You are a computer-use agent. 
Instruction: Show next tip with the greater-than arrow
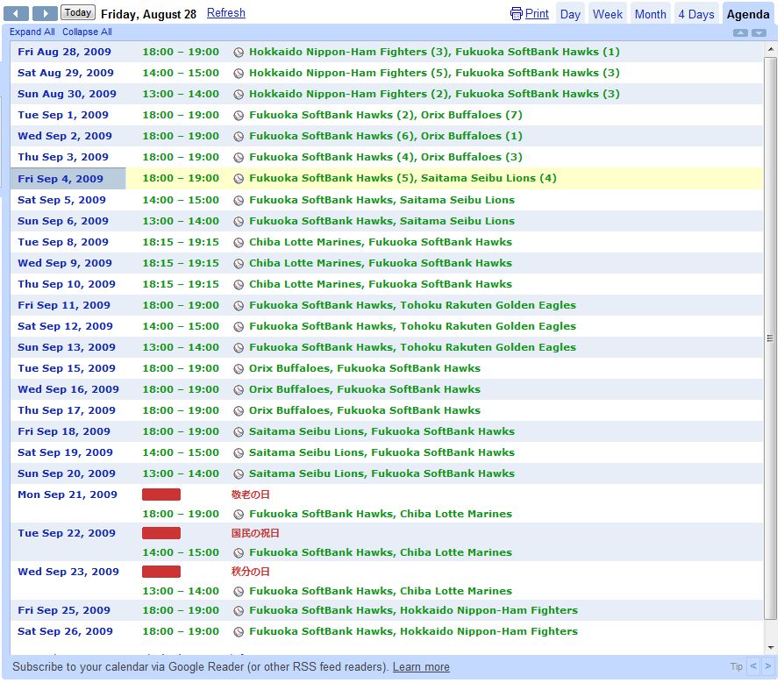coord(768,666)
